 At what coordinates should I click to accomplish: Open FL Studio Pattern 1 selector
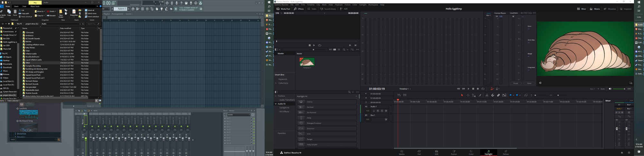tap(121, 9)
